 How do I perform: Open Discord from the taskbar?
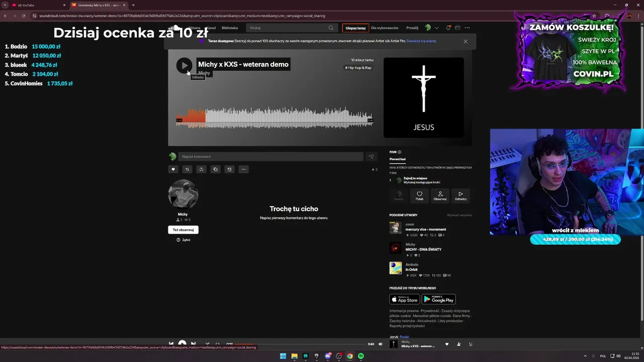(x=328, y=356)
